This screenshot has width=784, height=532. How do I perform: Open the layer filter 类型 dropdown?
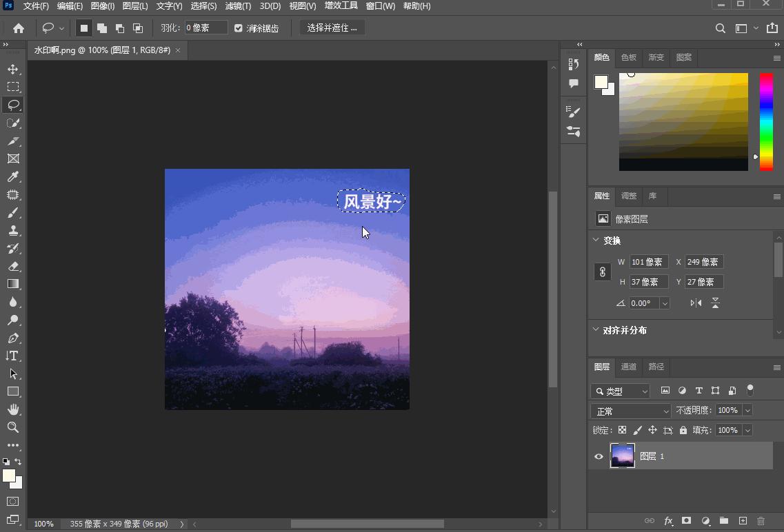coord(619,391)
